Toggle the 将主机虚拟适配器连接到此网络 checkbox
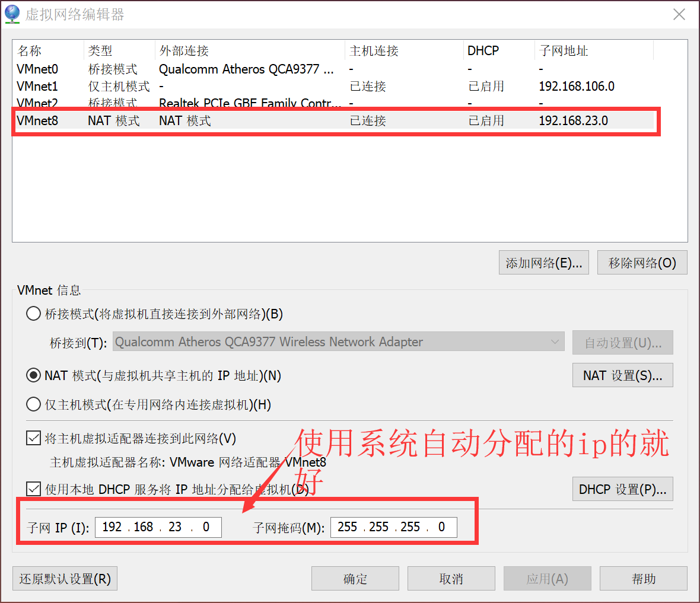The height and width of the screenshot is (603, 700). (x=33, y=438)
